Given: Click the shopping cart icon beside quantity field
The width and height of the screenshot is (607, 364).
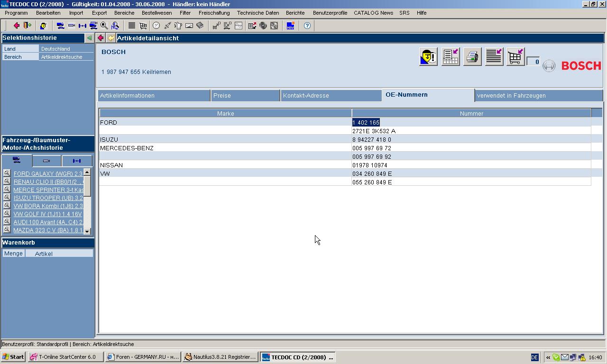Looking at the screenshot, I should pyautogui.click(x=515, y=57).
